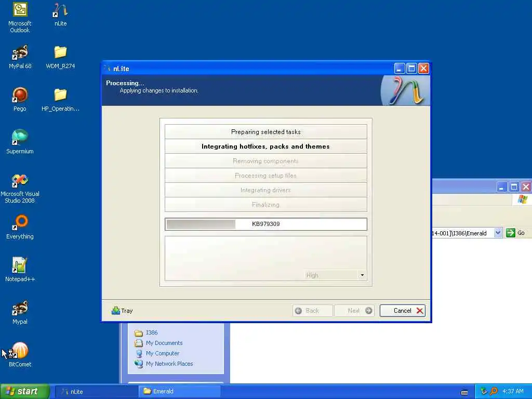Expand the Explorer address bar dropdown
This screenshot has height=399, width=532.
click(x=498, y=233)
